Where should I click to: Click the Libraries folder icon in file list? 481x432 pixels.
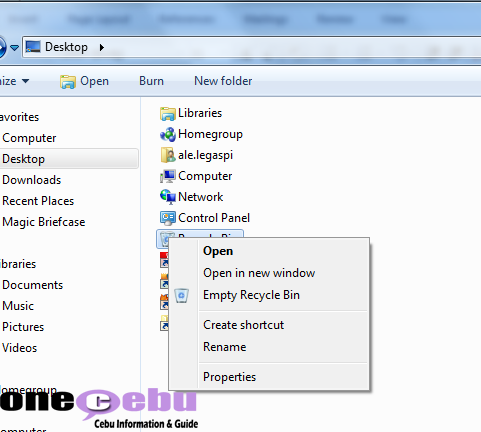click(x=167, y=113)
